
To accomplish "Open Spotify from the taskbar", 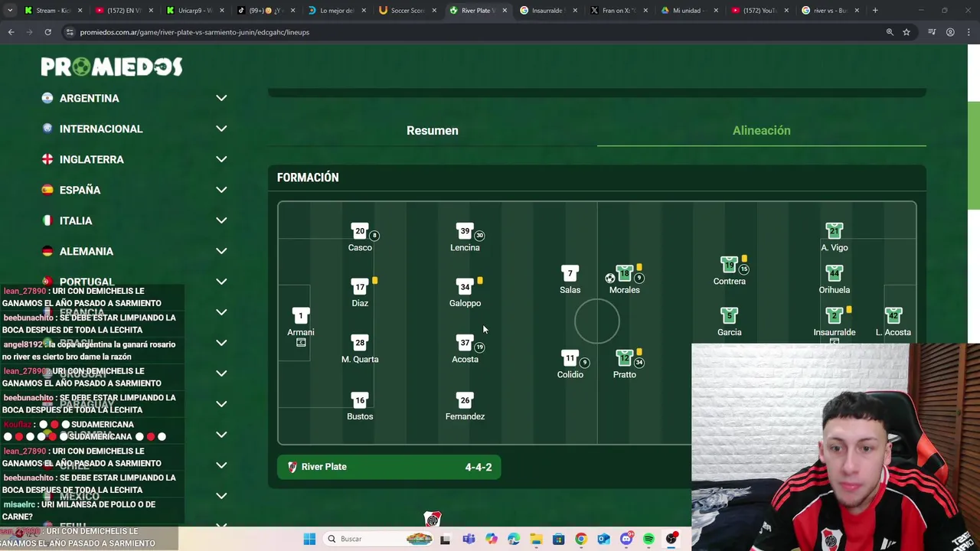I will (648, 539).
